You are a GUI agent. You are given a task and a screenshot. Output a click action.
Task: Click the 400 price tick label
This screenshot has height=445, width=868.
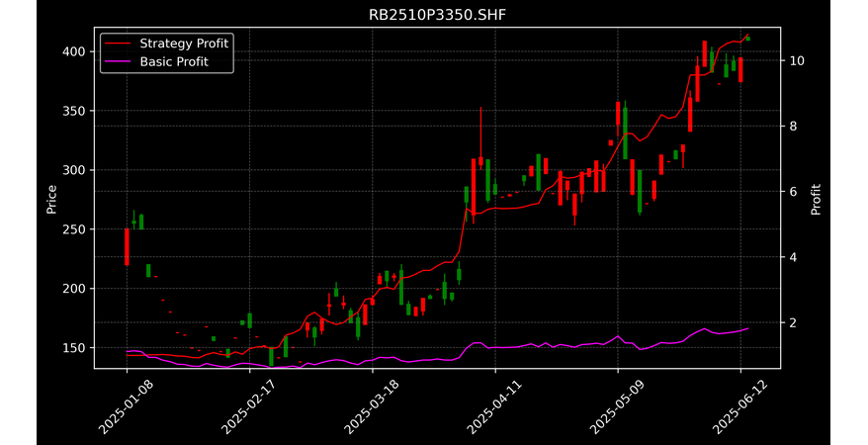point(76,51)
